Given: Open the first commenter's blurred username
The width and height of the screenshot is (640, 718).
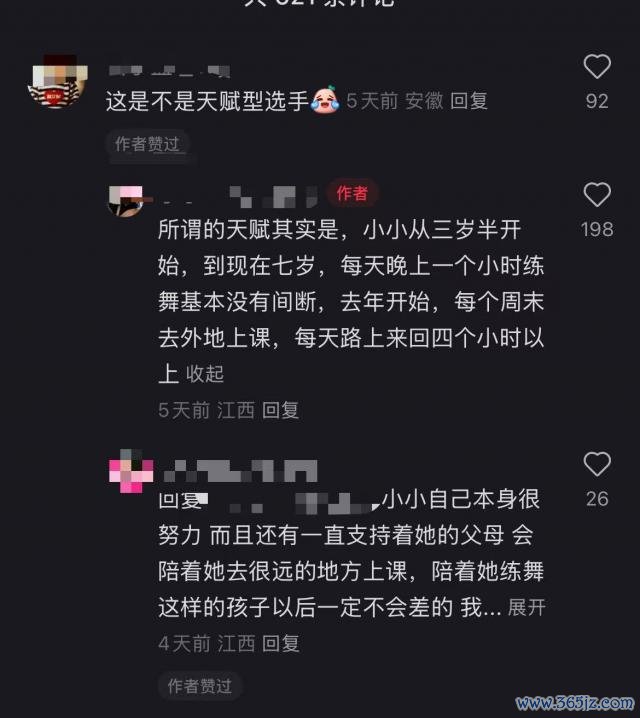Looking at the screenshot, I should (169, 71).
